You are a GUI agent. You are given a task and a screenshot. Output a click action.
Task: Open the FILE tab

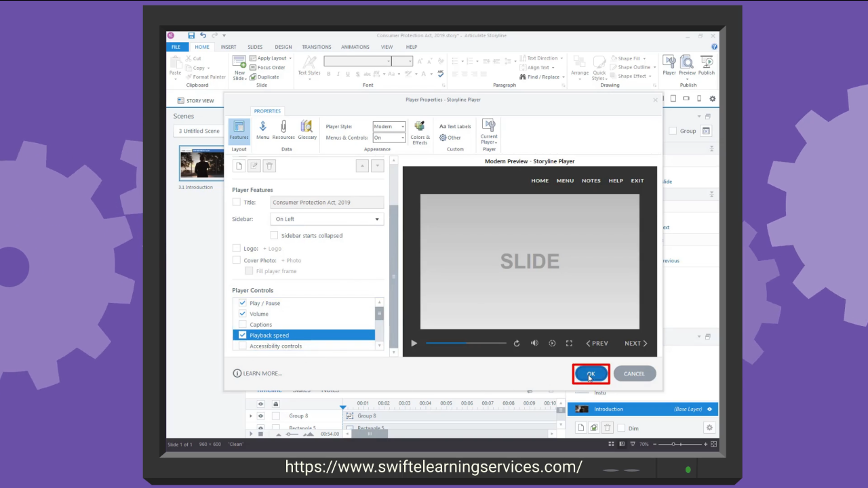pos(176,47)
